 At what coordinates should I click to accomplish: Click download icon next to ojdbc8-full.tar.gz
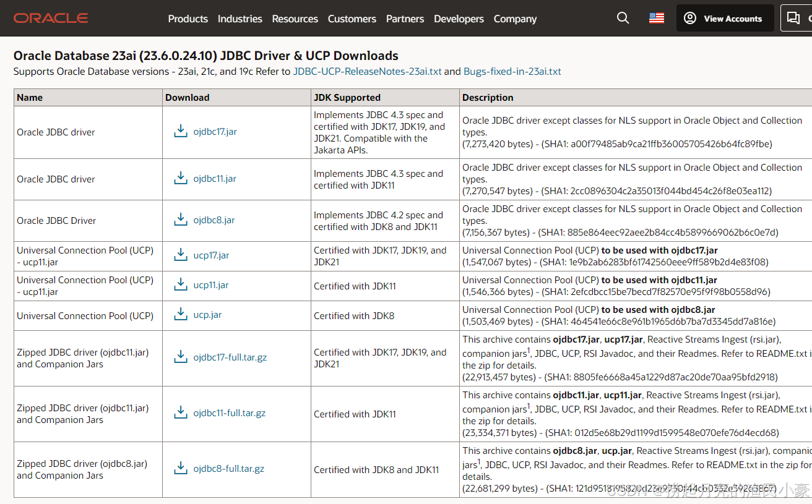[x=181, y=468]
